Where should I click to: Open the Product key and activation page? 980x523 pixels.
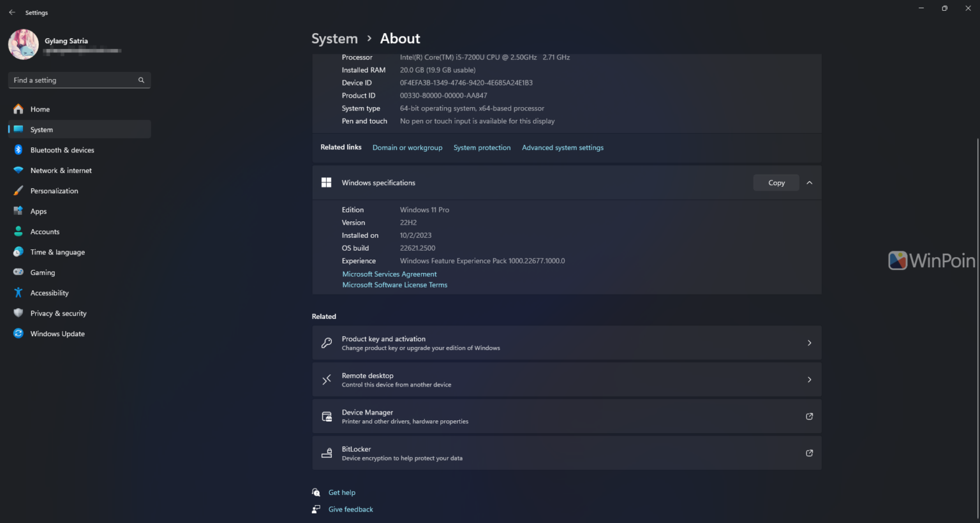[x=567, y=343]
